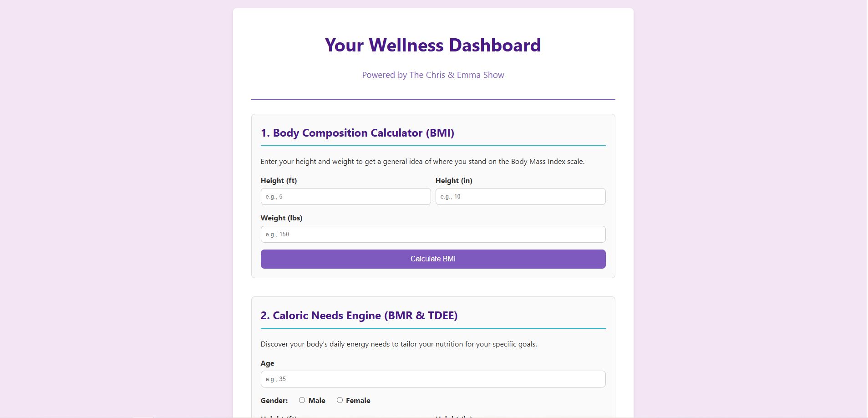This screenshot has width=868, height=418.
Task: Toggle the currently empty Male option off
Action: click(x=301, y=400)
